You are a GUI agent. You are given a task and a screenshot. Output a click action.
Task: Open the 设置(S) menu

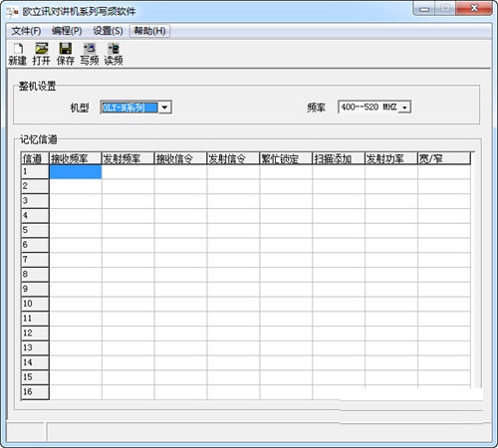108,31
